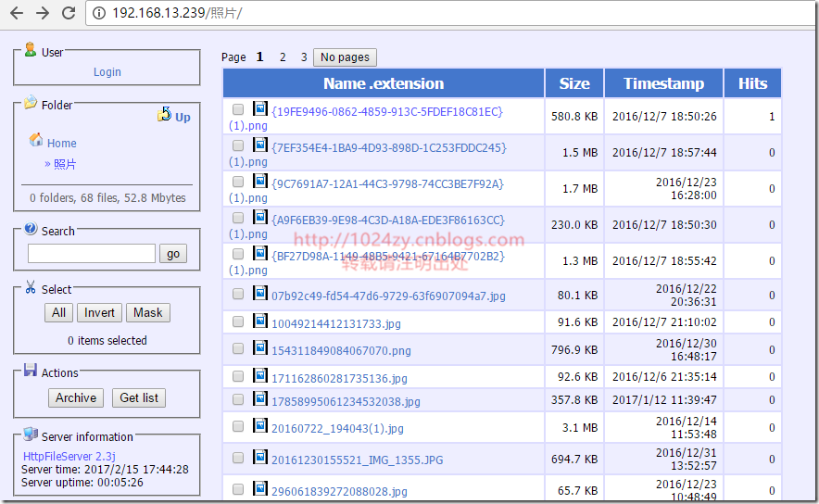Click image icon of 10049214412131733.jpg

259,321
